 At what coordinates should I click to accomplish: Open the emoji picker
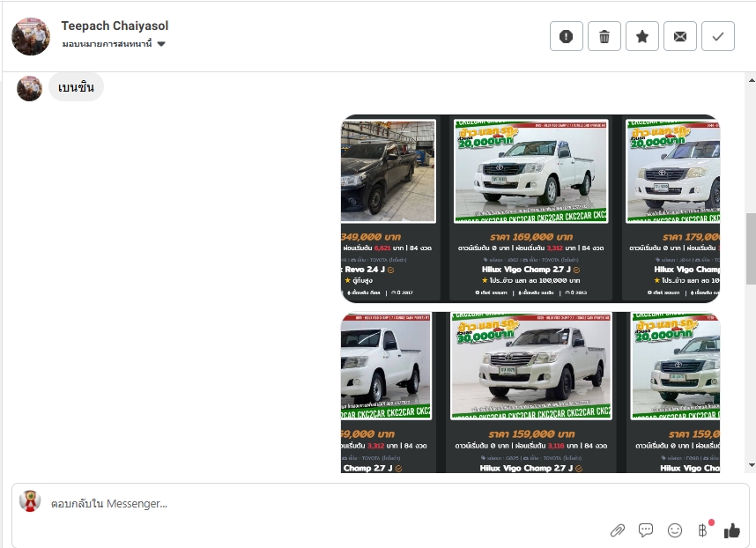675,529
